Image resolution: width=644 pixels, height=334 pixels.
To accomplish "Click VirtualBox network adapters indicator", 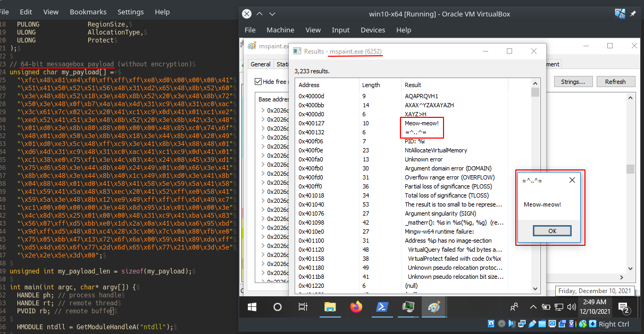I will coord(521,324).
